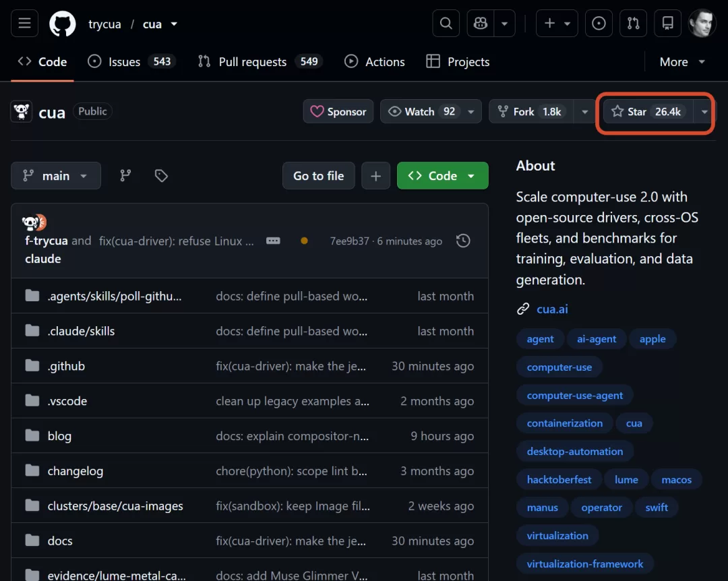Viewport: 728px width, 581px height.
Task: Open the changelog folder
Action: point(75,471)
